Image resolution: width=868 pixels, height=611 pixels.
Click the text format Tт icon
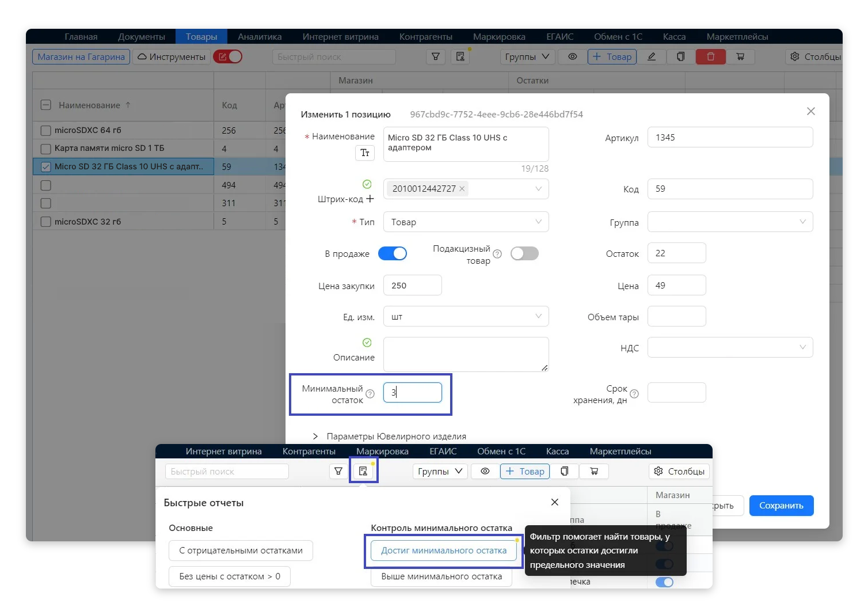point(365,153)
